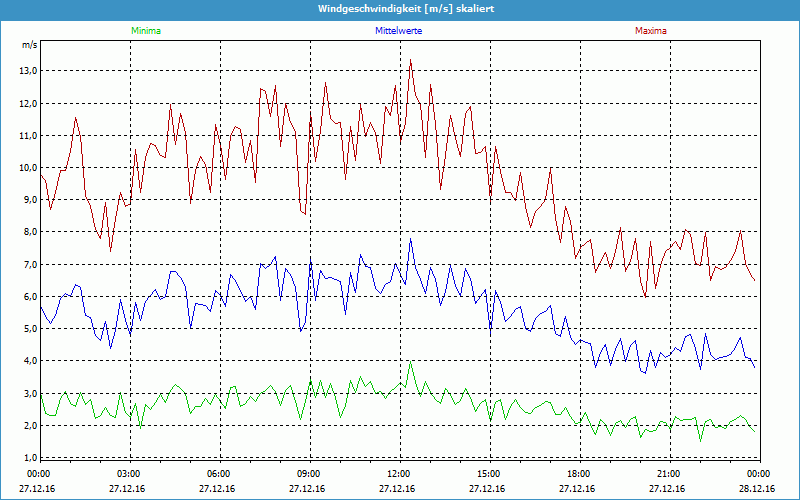800x500 pixels.
Task: Click the green Minima legend label
Action: [146, 31]
